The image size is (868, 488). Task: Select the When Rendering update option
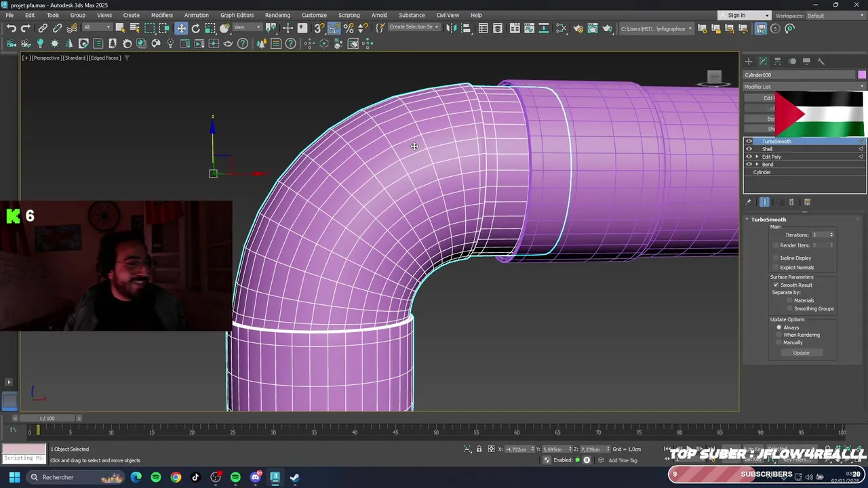pos(779,335)
